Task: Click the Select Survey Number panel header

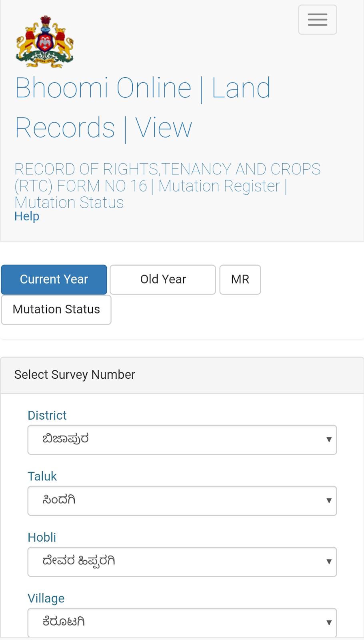Action: tap(182, 375)
